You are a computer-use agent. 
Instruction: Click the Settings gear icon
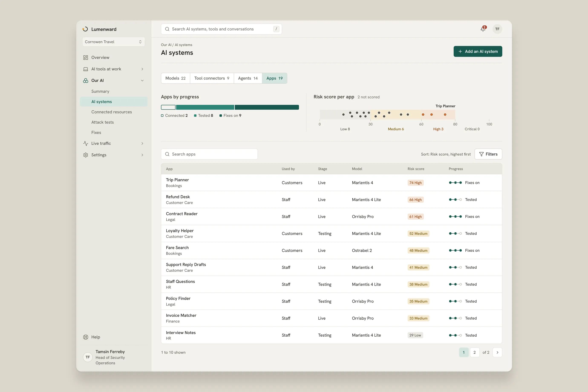pos(85,155)
